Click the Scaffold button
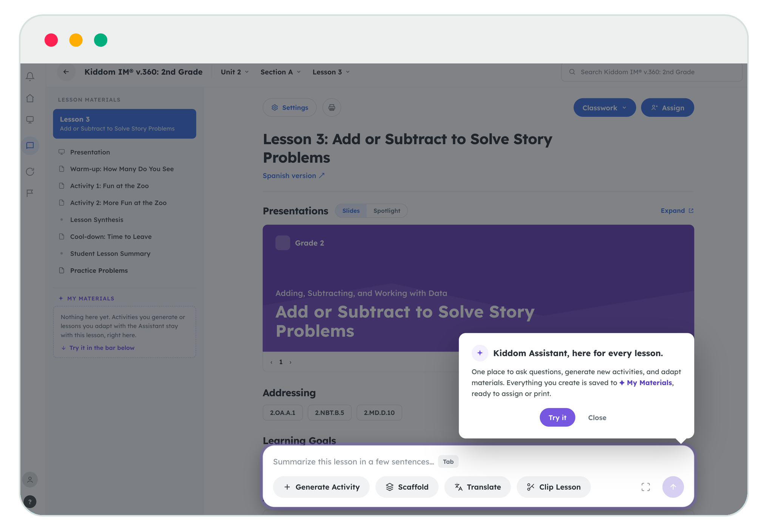Viewport: 764px width, 532px height. click(x=407, y=487)
